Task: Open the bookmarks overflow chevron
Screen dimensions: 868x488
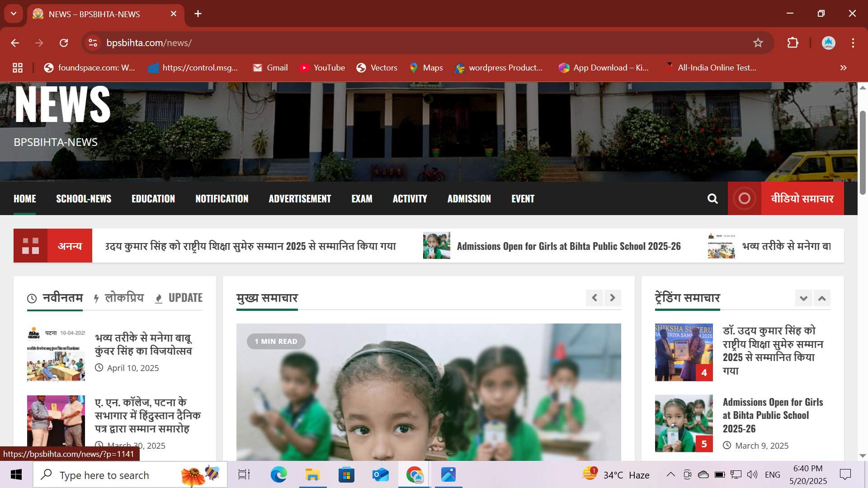Action: click(x=843, y=68)
